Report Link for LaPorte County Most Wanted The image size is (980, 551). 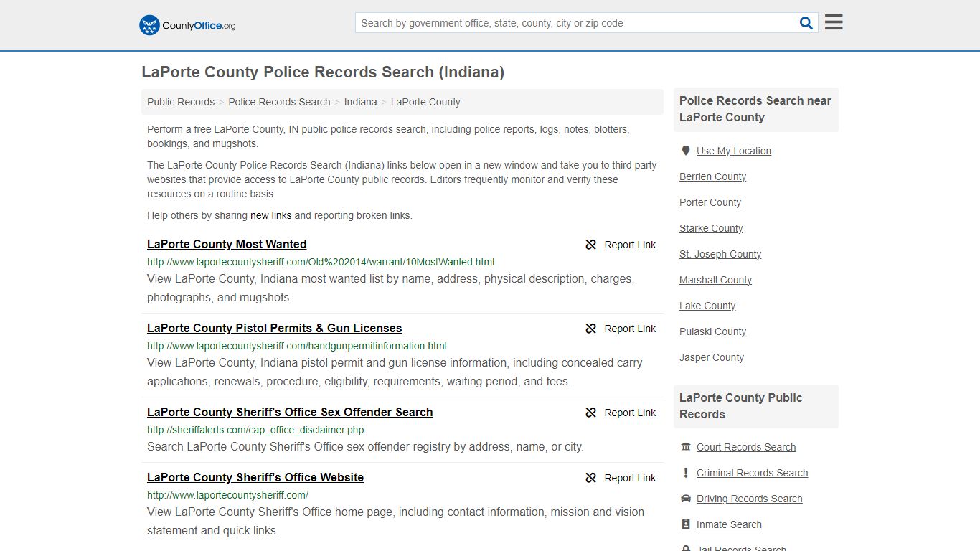click(630, 245)
